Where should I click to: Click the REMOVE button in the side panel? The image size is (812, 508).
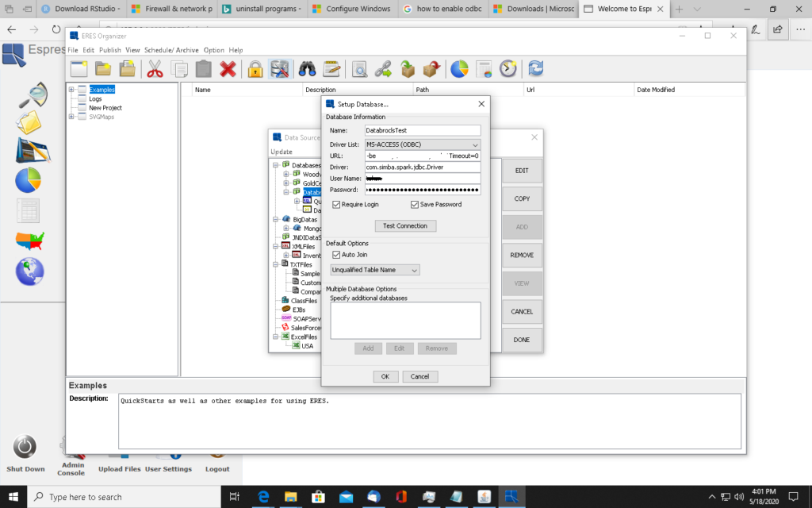point(522,255)
